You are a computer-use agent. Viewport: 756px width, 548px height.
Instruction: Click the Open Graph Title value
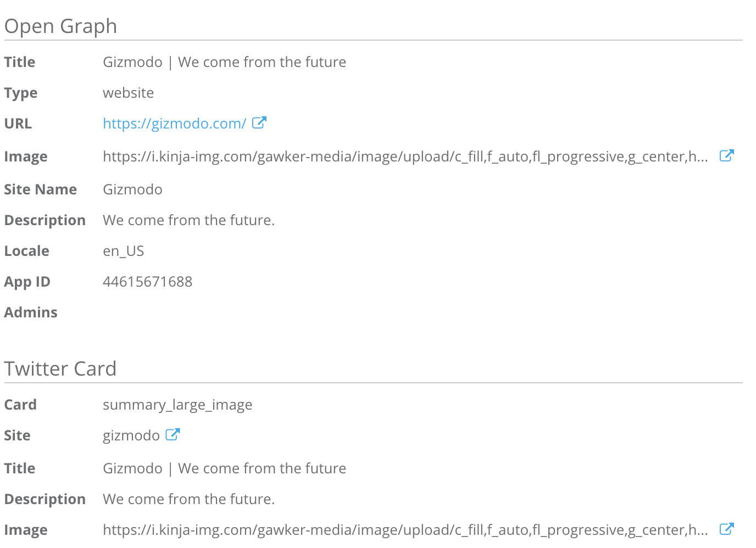[x=224, y=61]
